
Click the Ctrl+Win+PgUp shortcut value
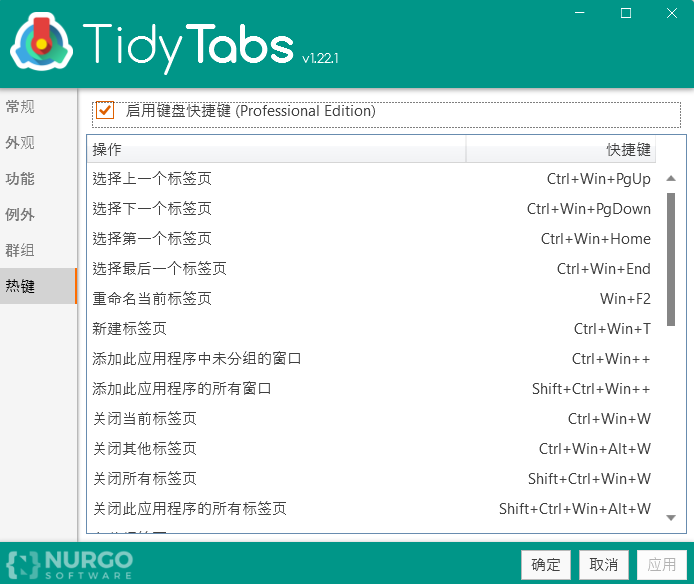point(599,179)
